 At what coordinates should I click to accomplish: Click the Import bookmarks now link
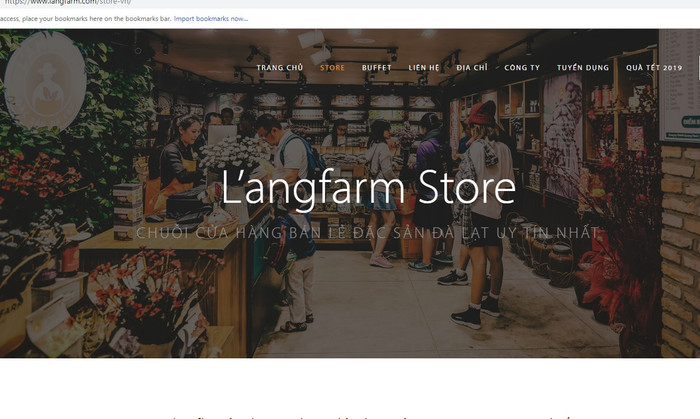tap(211, 19)
